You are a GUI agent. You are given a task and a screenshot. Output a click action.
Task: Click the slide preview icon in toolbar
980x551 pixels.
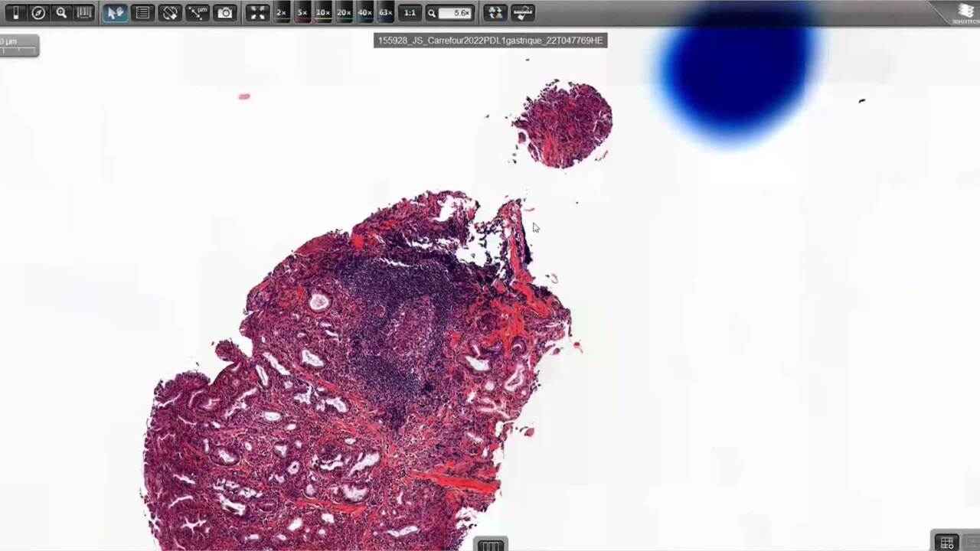pos(15,13)
